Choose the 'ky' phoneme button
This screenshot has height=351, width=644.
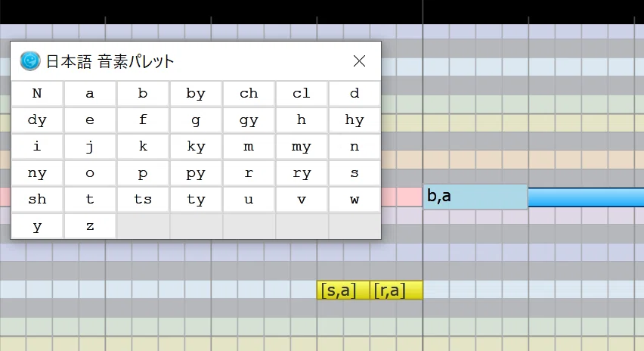tap(196, 146)
